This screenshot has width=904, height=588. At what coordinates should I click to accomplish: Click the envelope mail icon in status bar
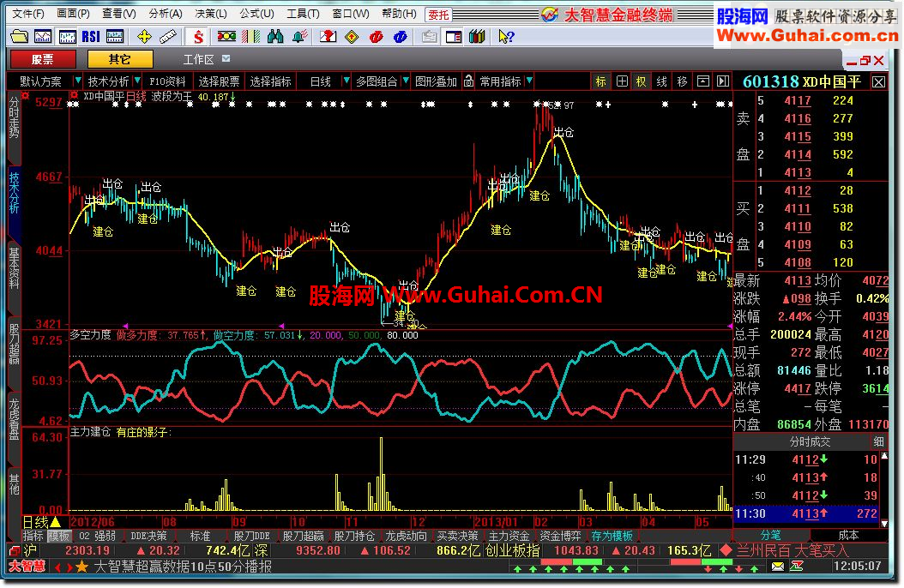tap(778, 567)
